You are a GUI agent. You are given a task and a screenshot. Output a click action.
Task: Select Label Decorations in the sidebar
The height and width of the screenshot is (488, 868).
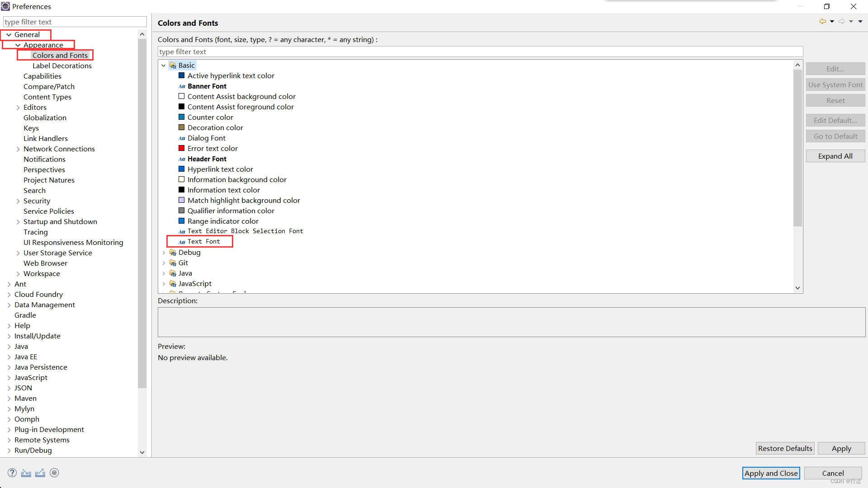pyautogui.click(x=62, y=66)
